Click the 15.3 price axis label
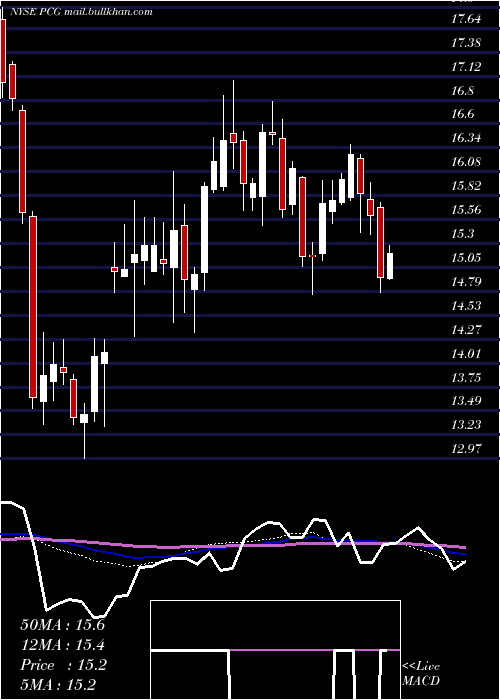Viewport: 500px width, 700px height. tap(462, 234)
